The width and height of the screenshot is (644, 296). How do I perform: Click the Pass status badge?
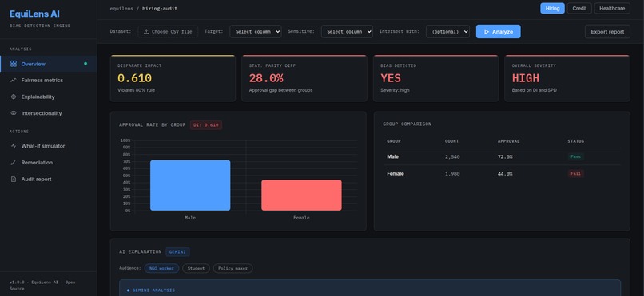click(575, 156)
